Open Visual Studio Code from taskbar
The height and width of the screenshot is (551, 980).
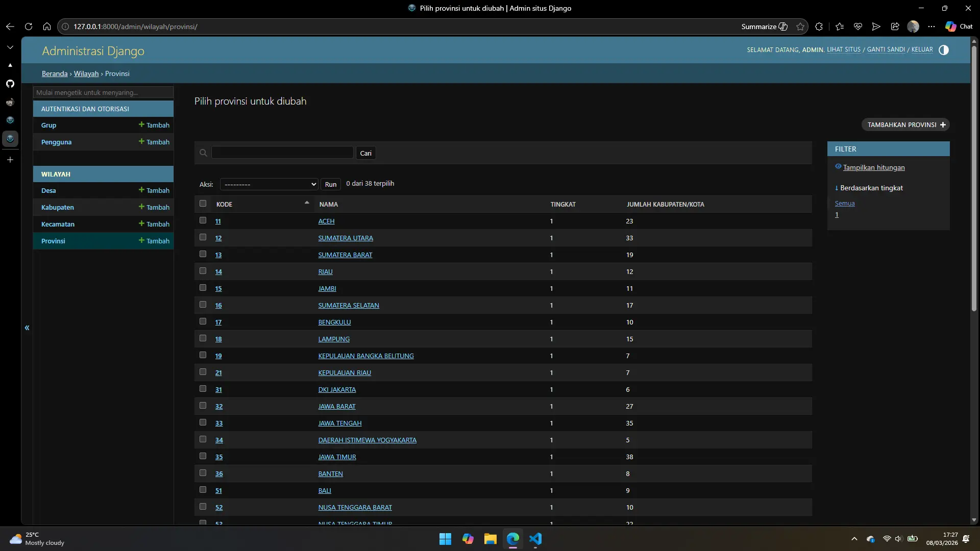coord(535,539)
